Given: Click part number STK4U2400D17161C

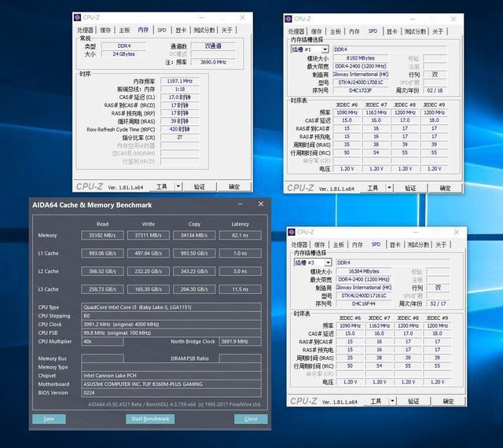Looking at the screenshot, I should click(x=364, y=296).
